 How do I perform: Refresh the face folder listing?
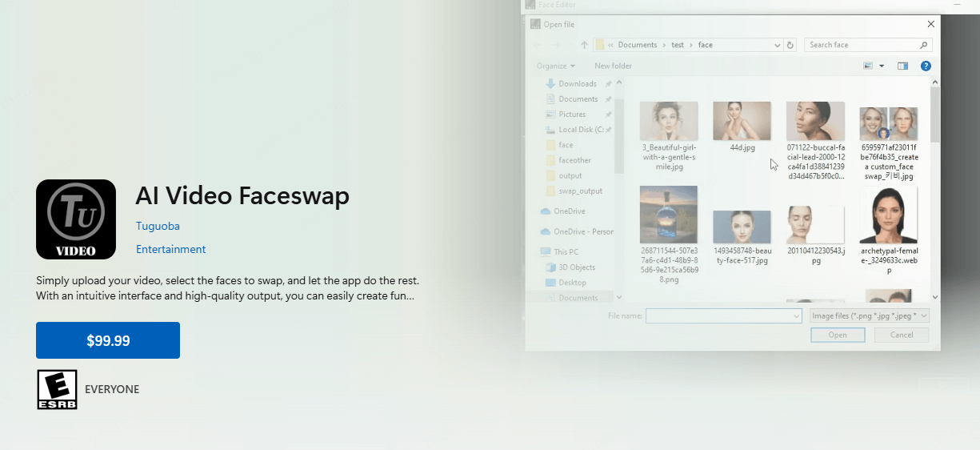[790, 45]
